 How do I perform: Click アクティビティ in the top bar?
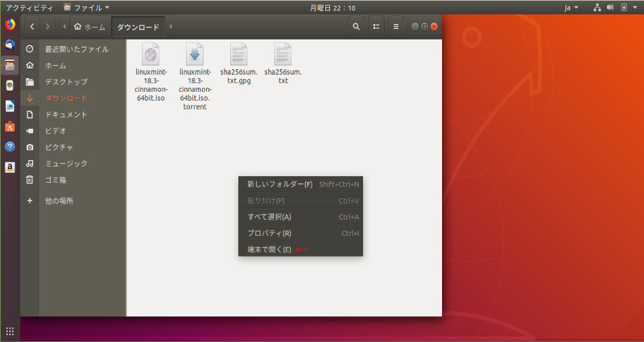point(29,8)
